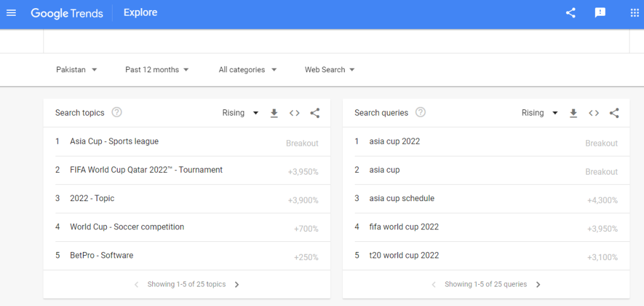The image size is (644, 306).
Task: Send feedback using header icon
Action: (x=600, y=13)
